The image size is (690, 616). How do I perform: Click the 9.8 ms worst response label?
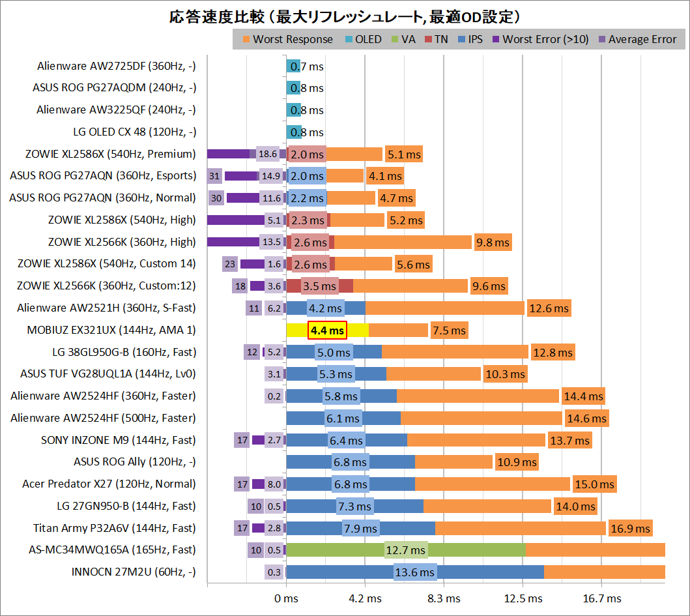(493, 242)
